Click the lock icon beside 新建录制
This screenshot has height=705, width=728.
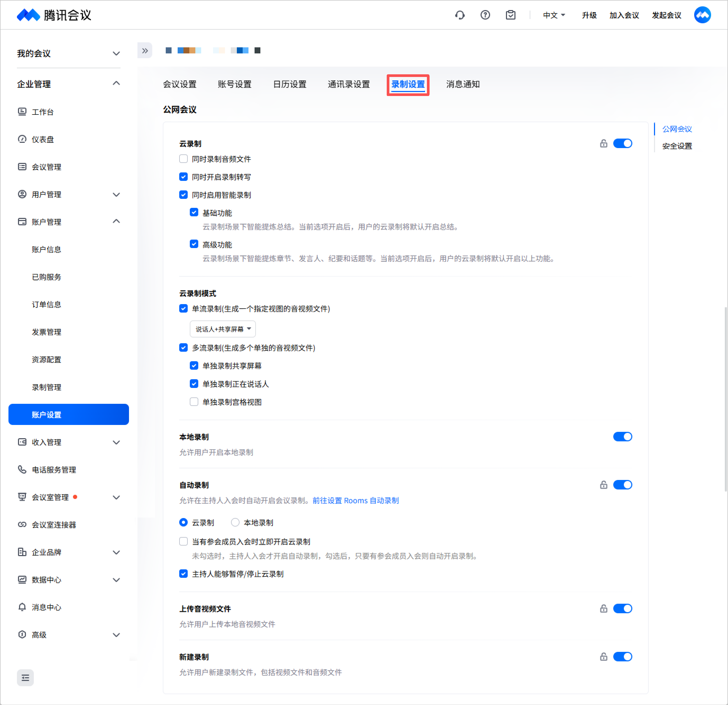click(603, 657)
